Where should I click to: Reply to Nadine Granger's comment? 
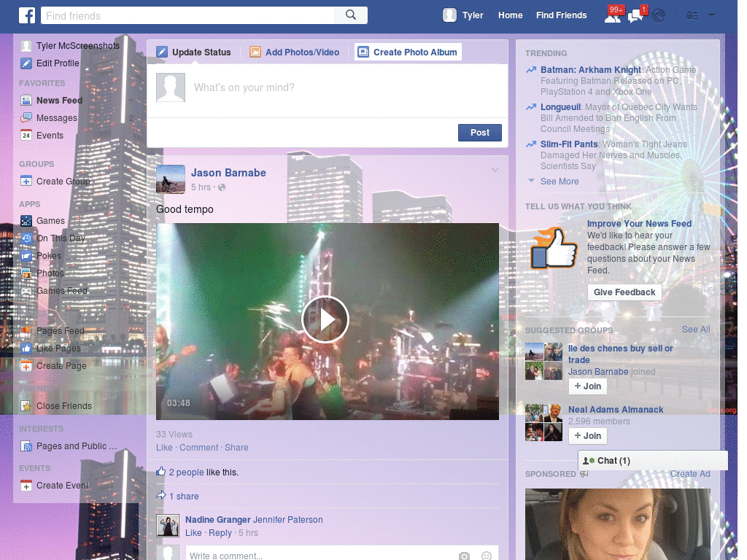tap(220, 533)
